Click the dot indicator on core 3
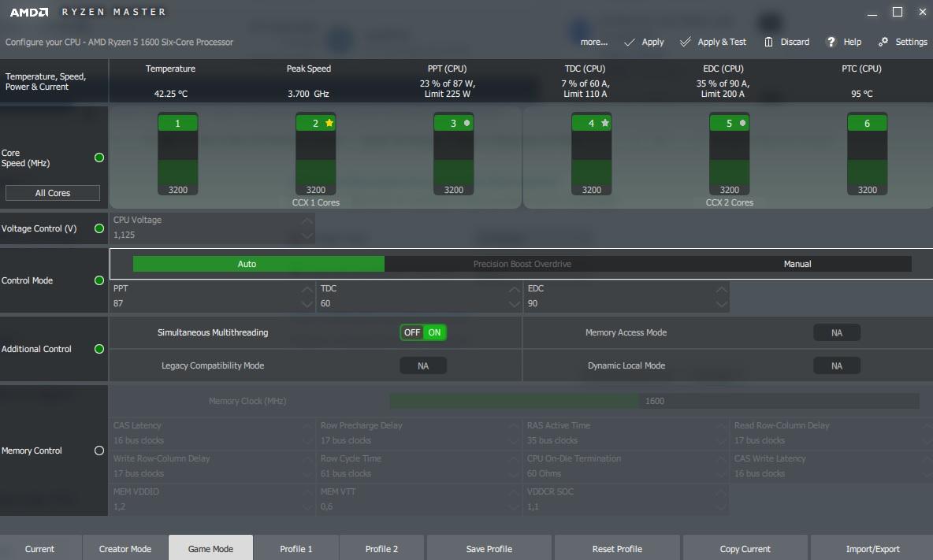This screenshot has width=933, height=560. click(467, 123)
